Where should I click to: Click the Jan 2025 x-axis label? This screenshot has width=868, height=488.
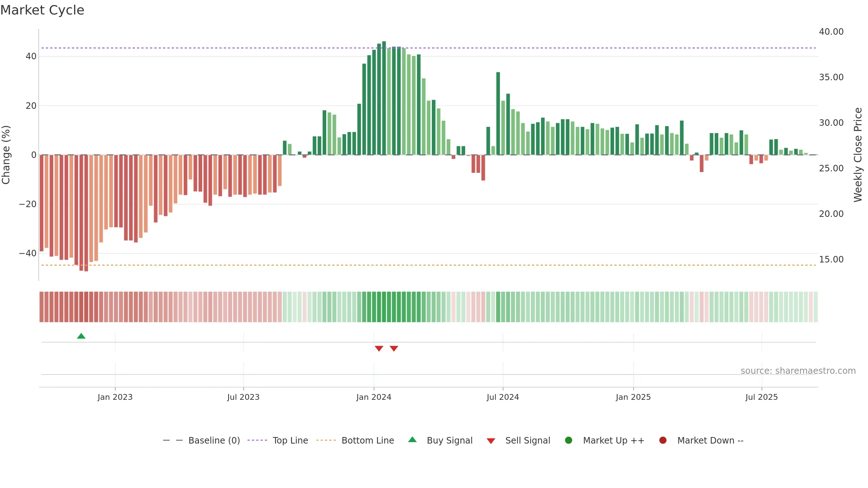point(633,397)
